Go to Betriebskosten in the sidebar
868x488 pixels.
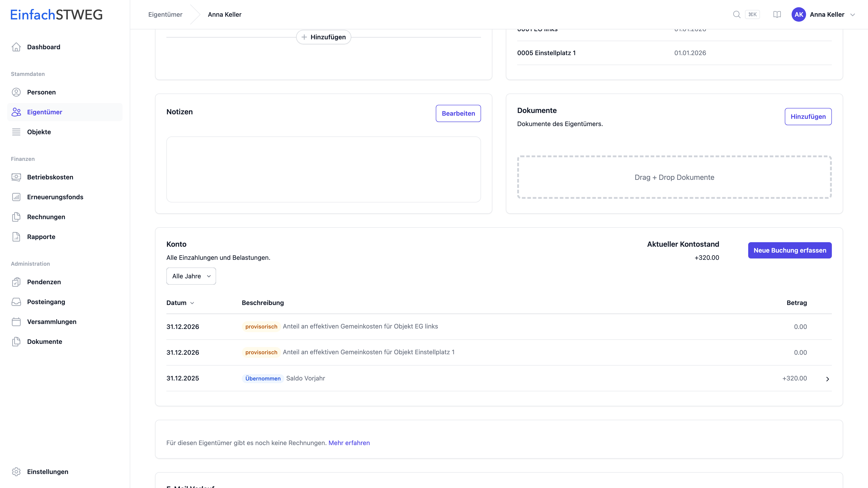click(50, 177)
